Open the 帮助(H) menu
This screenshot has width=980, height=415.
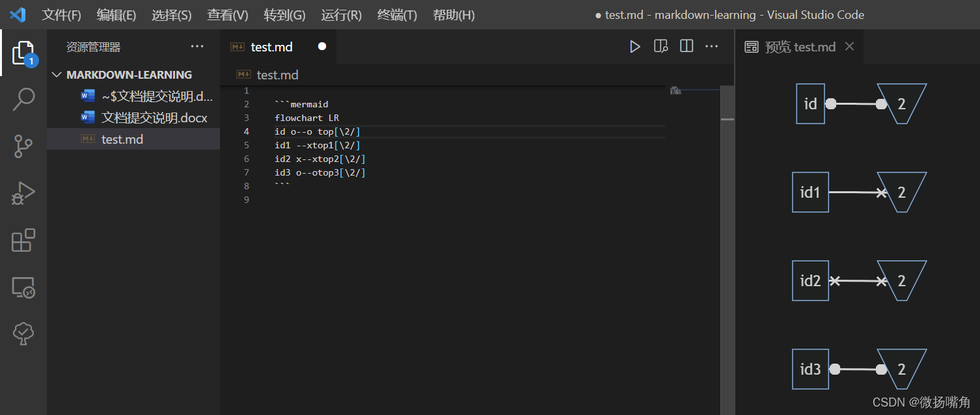pyautogui.click(x=454, y=15)
